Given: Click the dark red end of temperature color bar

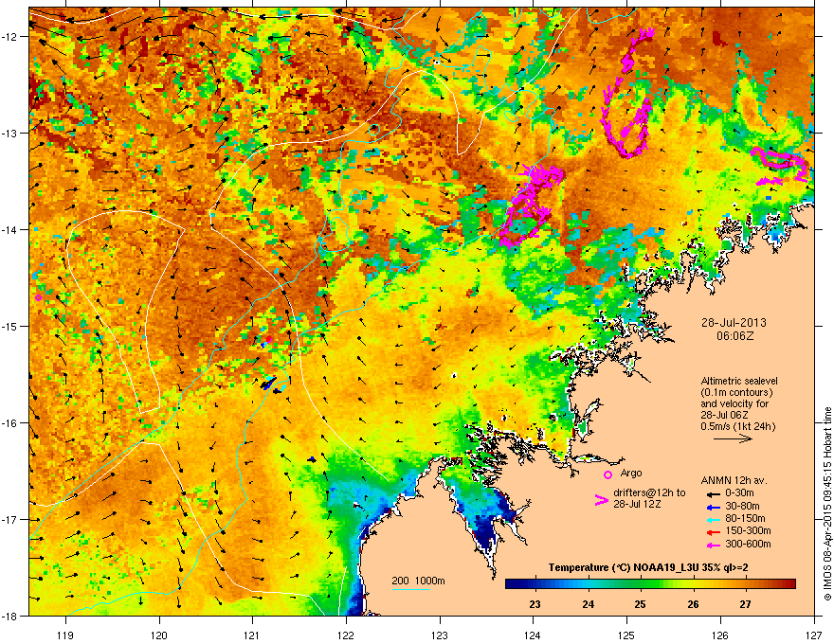Looking at the screenshot, I should pyautogui.click(x=790, y=583).
